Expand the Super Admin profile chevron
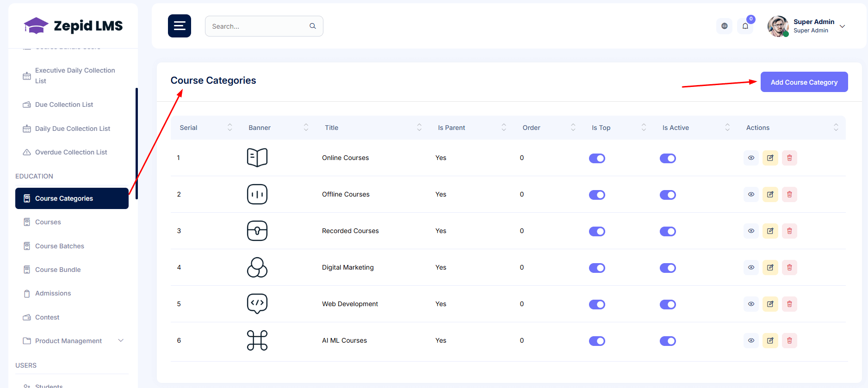The image size is (868, 388). [x=843, y=26]
